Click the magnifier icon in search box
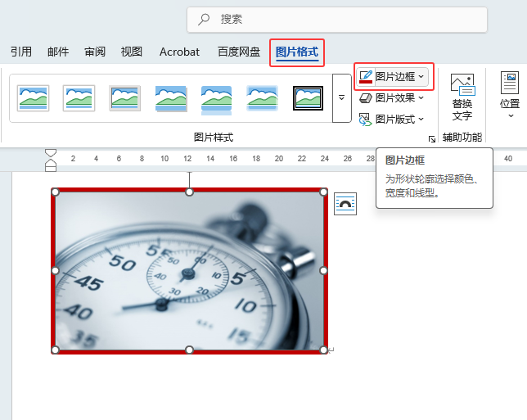Image resolution: width=527 pixels, height=420 pixels. [204, 20]
